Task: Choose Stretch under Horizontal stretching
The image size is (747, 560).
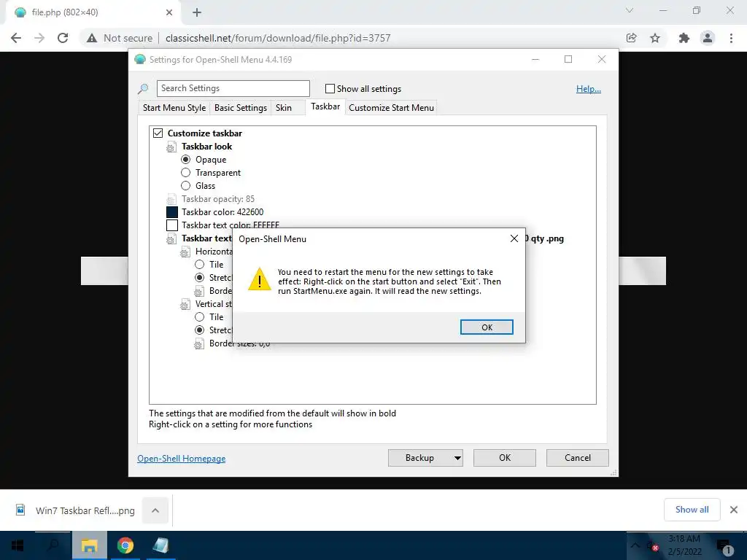Action: coord(200,278)
